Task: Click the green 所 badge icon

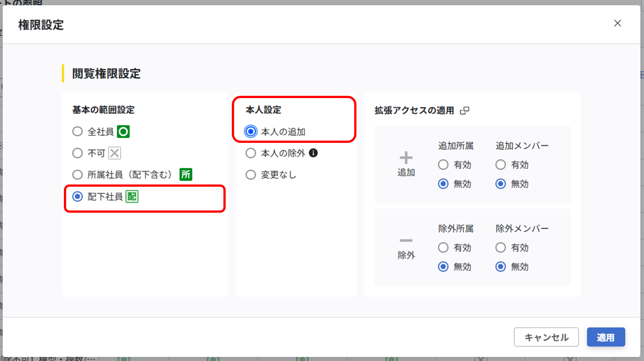Action: coord(186,174)
